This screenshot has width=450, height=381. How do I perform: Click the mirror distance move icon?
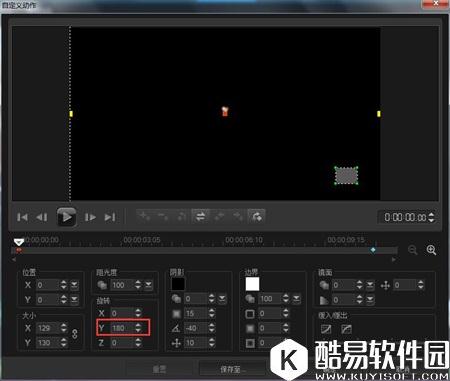tap(385, 285)
